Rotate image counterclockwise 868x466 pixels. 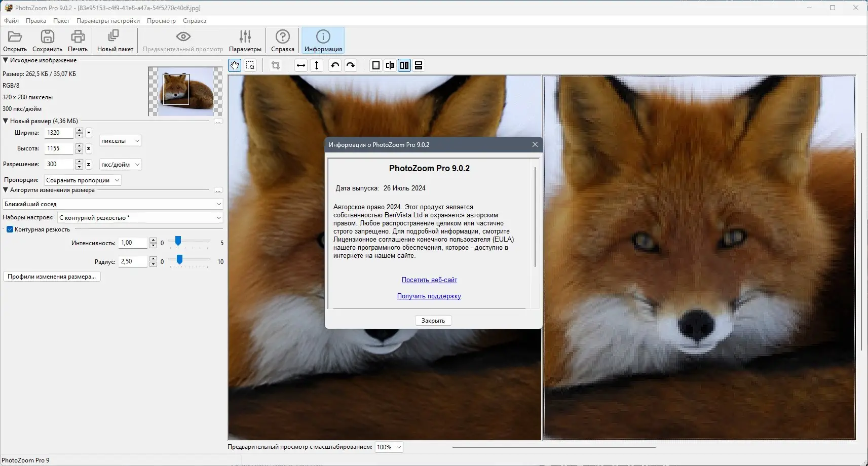coord(334,65)
